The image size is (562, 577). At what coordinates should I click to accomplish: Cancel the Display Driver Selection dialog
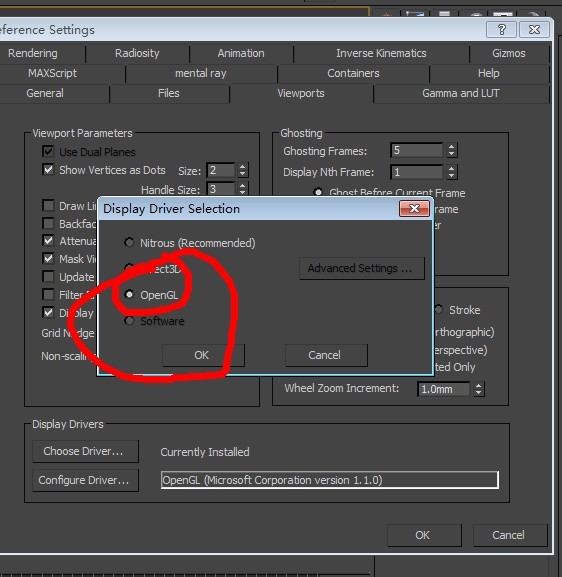(326, 355)
